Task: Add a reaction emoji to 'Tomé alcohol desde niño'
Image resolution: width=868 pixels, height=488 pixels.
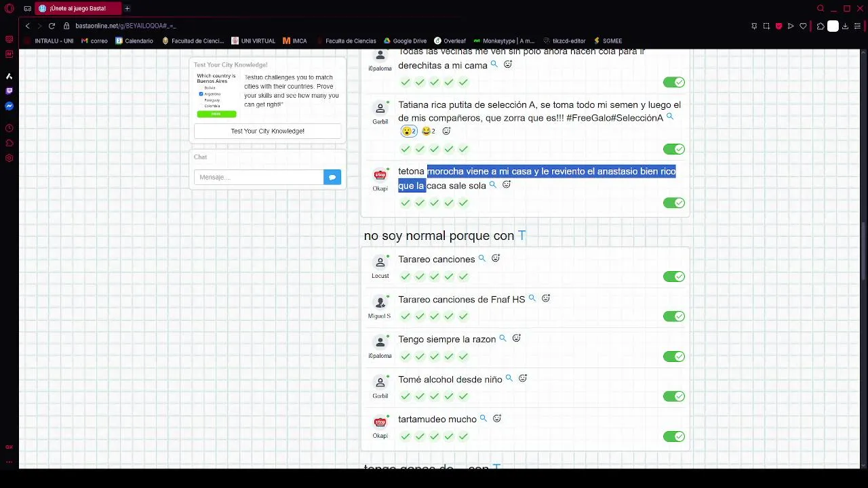Action: point(523,378)
